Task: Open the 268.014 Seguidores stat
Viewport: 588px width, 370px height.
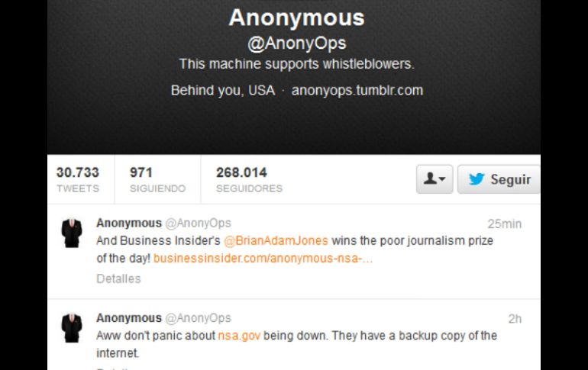Action: (x=249, y=179)
